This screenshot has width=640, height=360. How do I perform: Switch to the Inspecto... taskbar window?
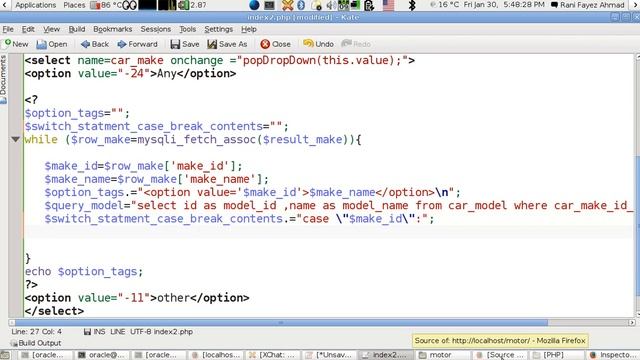coord(612,355)
